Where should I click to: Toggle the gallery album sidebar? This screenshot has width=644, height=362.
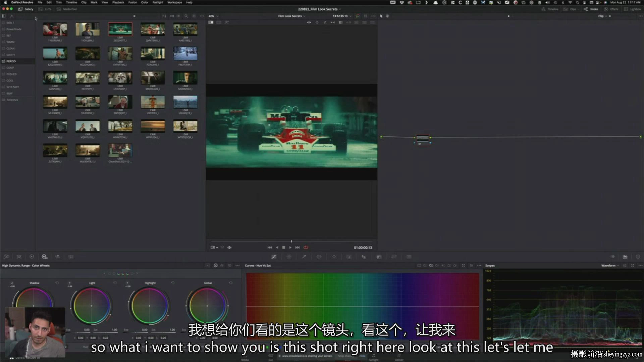coord(4,16)
